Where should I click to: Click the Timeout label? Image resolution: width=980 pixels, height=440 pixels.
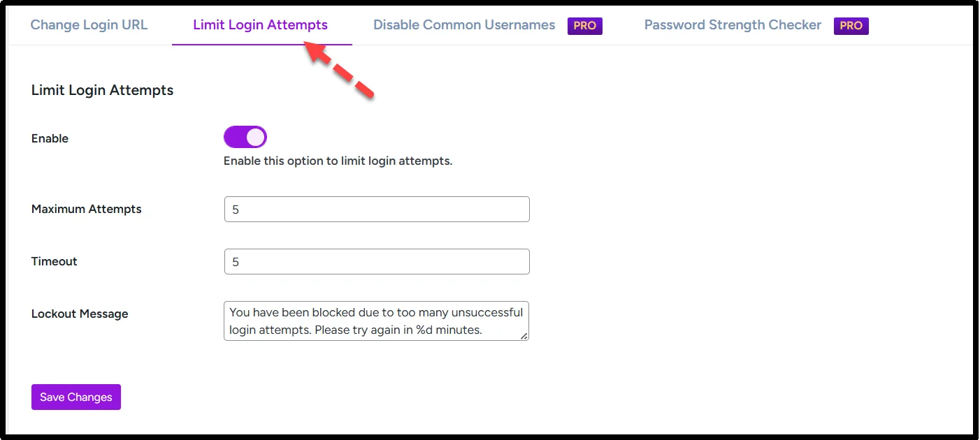tap(54, 261)
